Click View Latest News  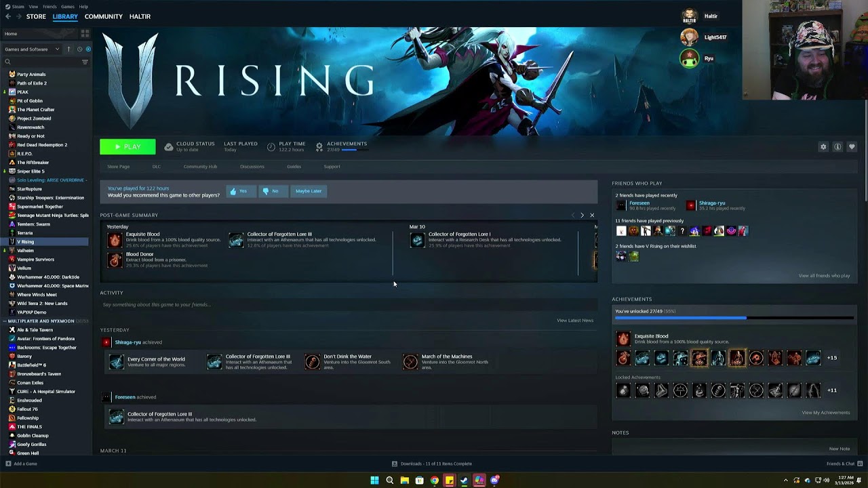(575, 321)
